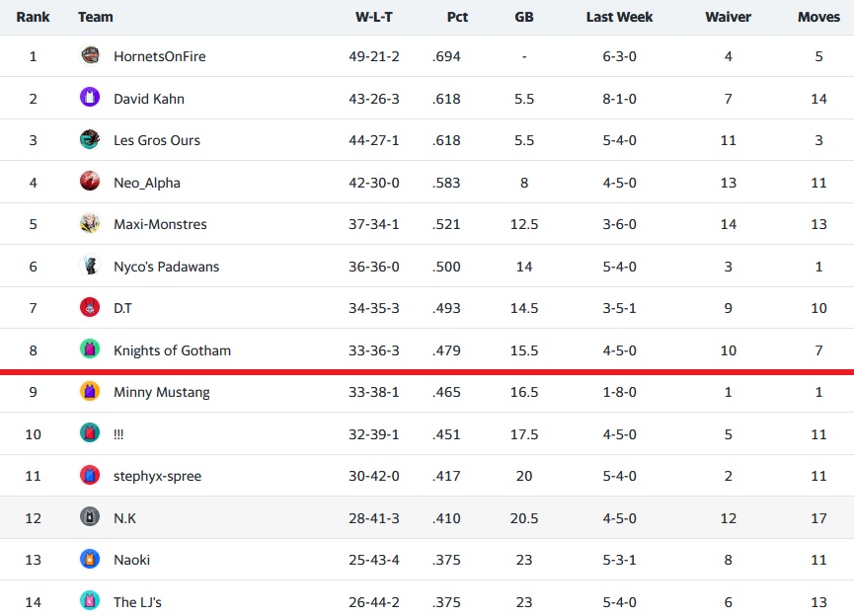The image size is (854, 616).
Task: Select Minny Mustang's orange jersey icon
Action: 90,391
